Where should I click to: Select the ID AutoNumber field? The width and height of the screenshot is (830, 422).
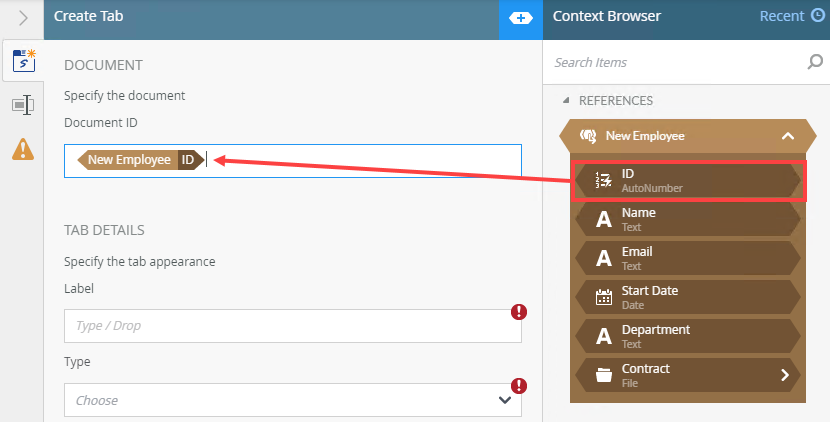pyautogui.click(x=686, y=180)
